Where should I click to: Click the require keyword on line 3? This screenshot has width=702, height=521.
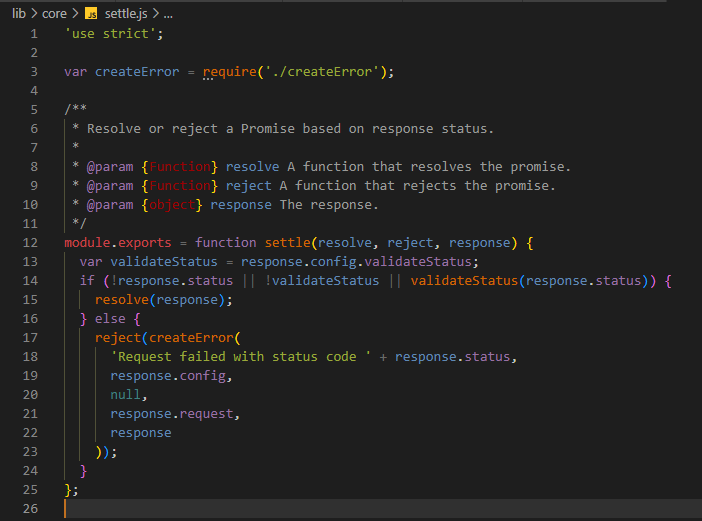(x=229, y=71)
